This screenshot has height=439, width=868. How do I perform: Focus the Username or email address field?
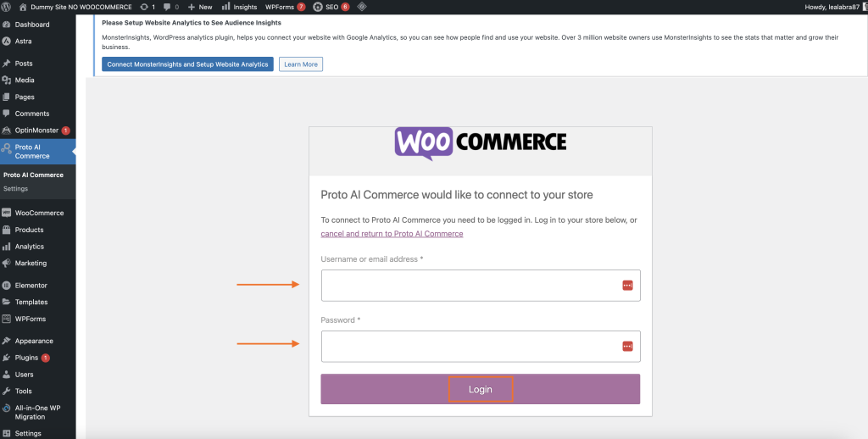481,286
